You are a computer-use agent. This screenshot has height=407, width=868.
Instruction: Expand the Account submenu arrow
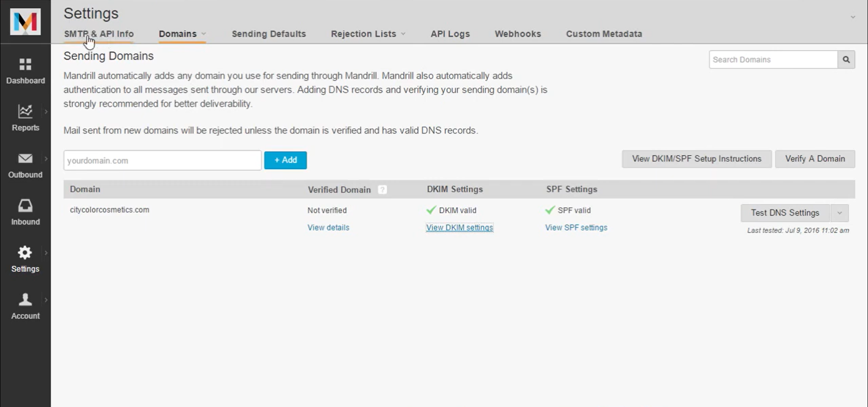click(x=46, y=300)
